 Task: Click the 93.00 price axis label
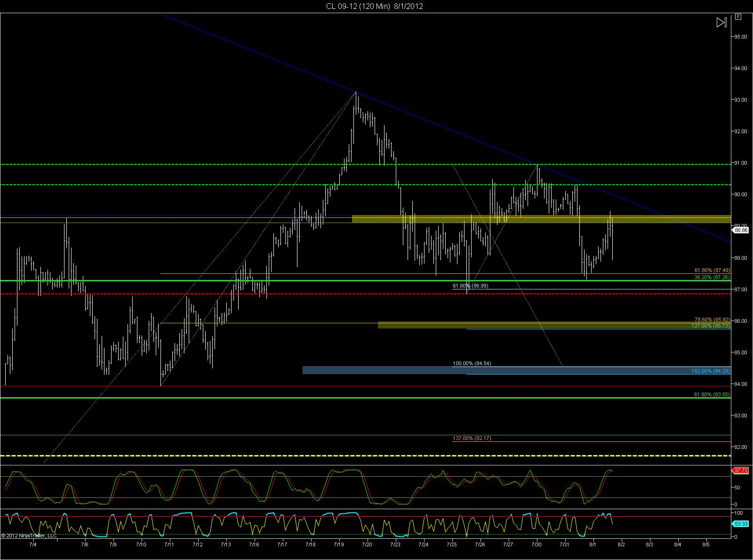coord(741,100)
